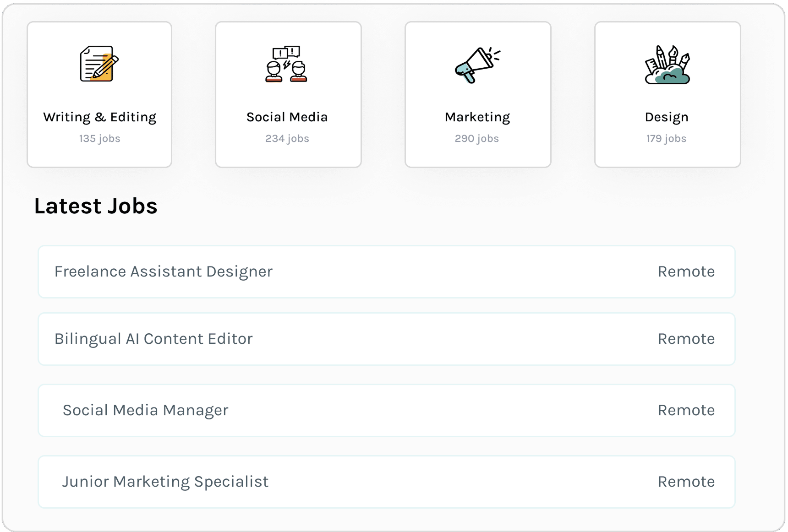Select the Design category title

[x=667, y=117]
